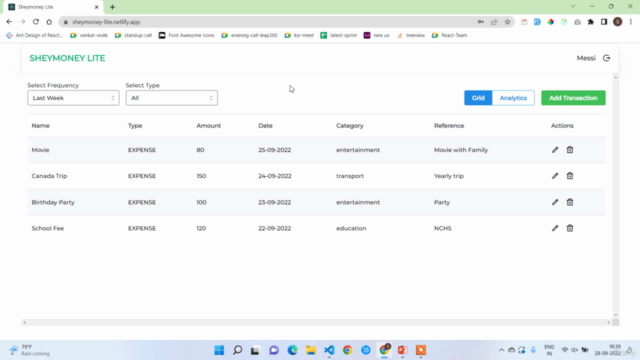The height and width of the screenshot is (360, 640).
Task: Open Windows taskbar search
Action: coord(238,350)
